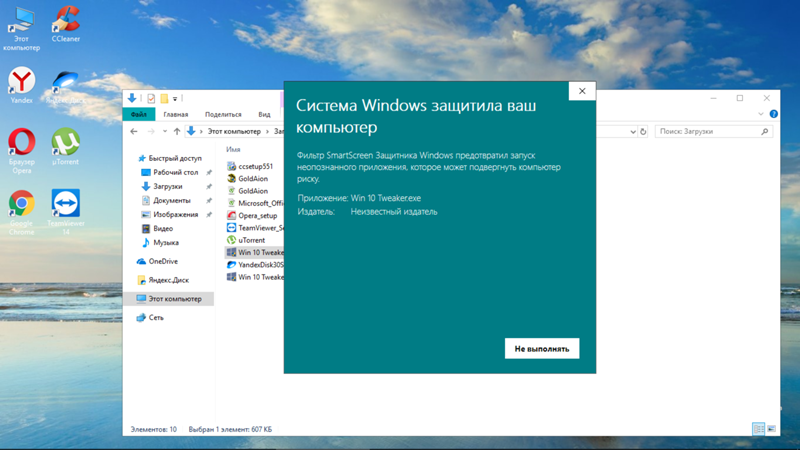Click the blue arrow system icon in Explorer's title bar

132,98
